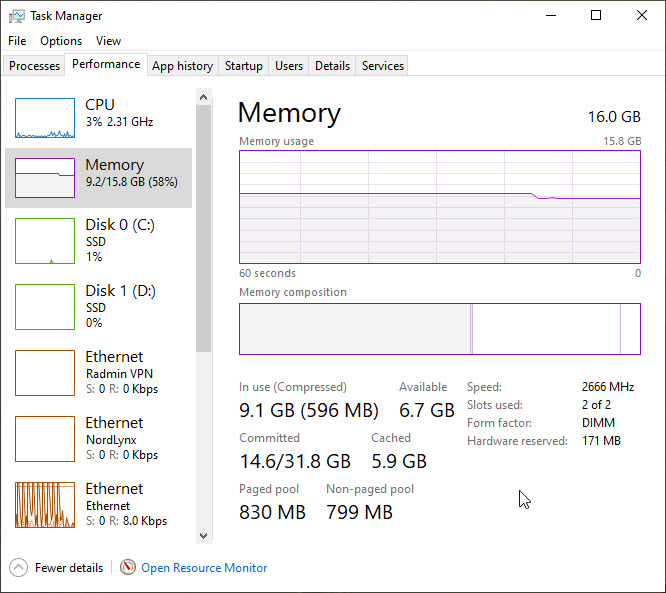
Task: Click the 'S: 0 R: 8.0 Kbps' text
Action: pos(127,521)
